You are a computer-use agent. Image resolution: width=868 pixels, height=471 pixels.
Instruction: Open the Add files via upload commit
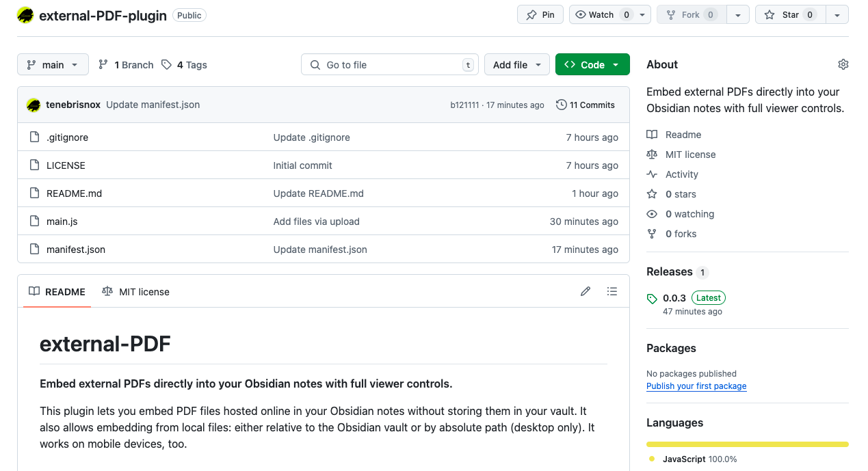(316, 221)
